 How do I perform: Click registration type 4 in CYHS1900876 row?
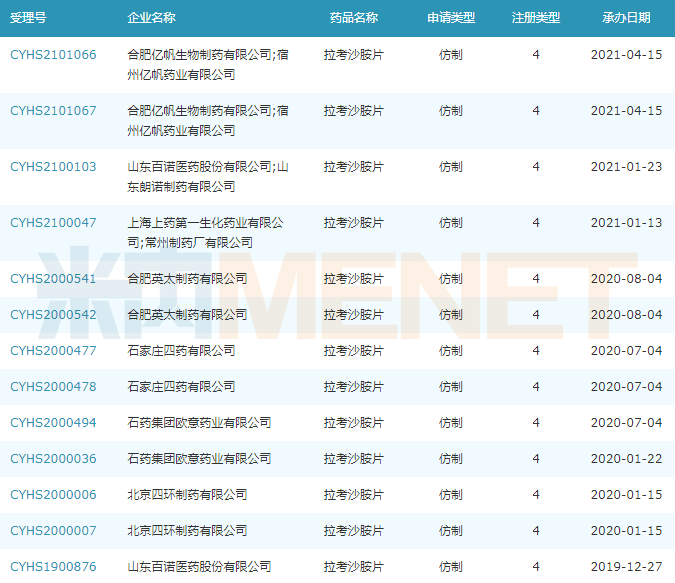point(536,566)
